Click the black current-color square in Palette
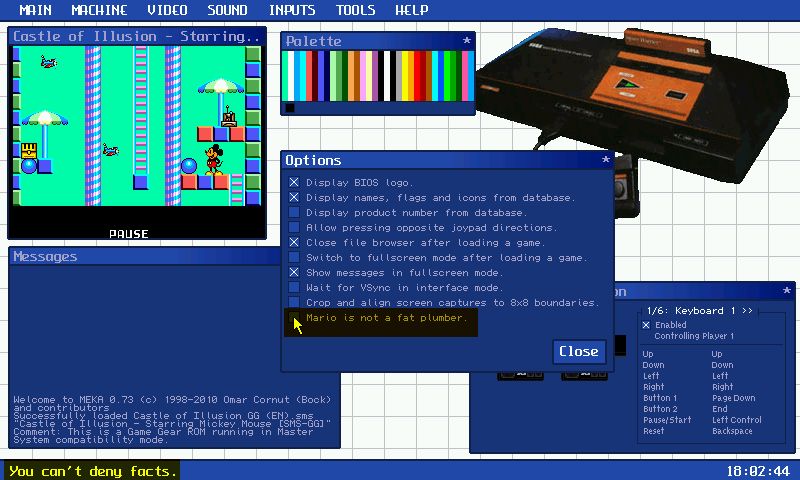This screenshot has width=800, height=480. (290, 107)
